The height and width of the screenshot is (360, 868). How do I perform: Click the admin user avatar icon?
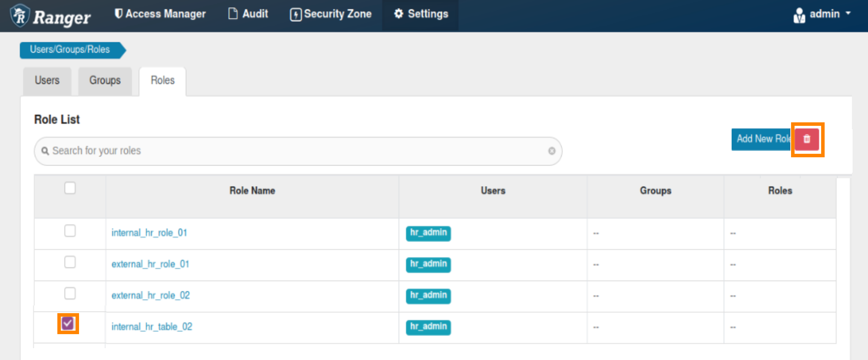click(x=799, y=15)
